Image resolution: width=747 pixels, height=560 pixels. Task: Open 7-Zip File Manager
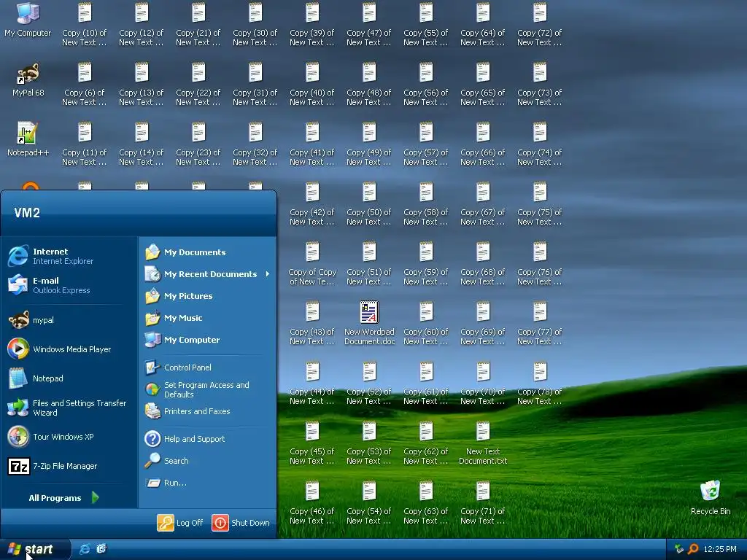click(69, 466)
